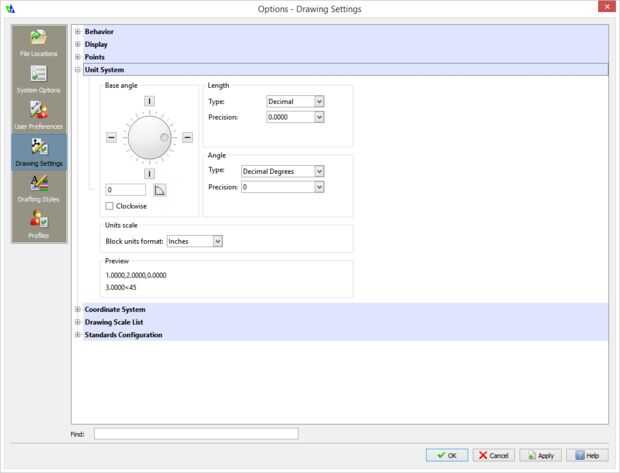Viewport: 620px width, 473px height.
Task: Open the Block units format dropdown
Action: pos(195,241)
